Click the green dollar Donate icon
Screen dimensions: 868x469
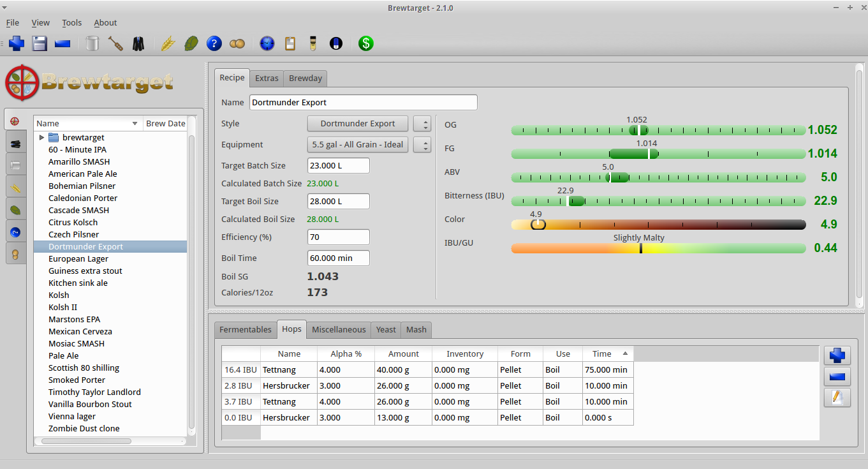[365, 43]
